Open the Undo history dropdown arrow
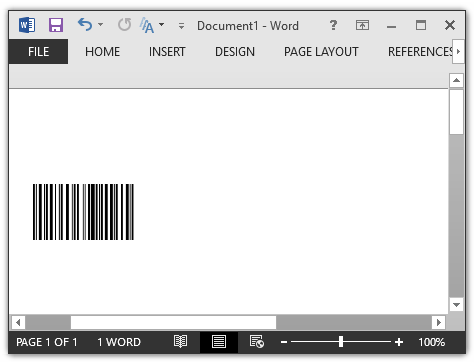This screenshot has height=364, width=476. pyautogui.click(x=100, y=25)
